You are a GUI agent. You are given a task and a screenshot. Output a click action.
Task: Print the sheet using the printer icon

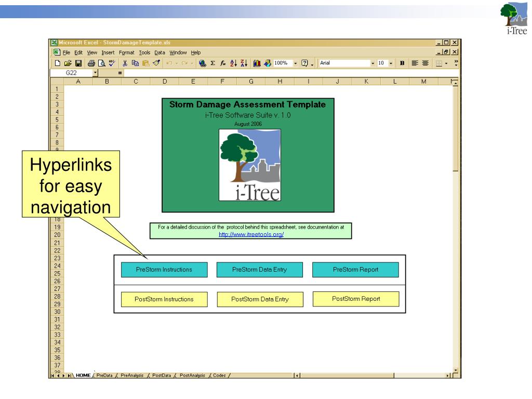click(91, 63)
